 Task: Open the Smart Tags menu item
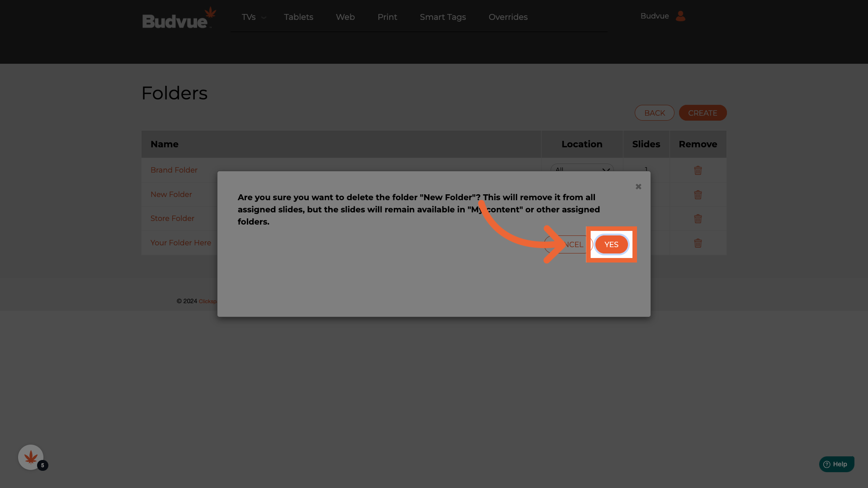[443, 17]
